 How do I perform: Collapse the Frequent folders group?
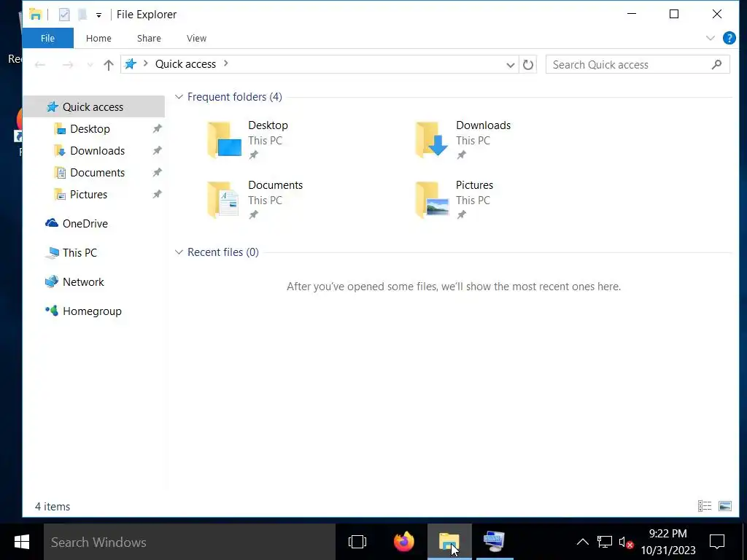click(179, 97)
